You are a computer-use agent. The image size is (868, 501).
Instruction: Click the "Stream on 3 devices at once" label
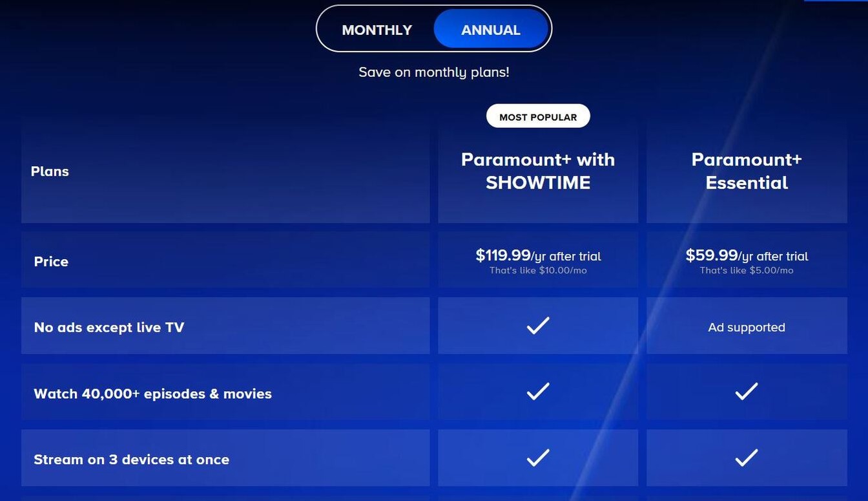132,460
